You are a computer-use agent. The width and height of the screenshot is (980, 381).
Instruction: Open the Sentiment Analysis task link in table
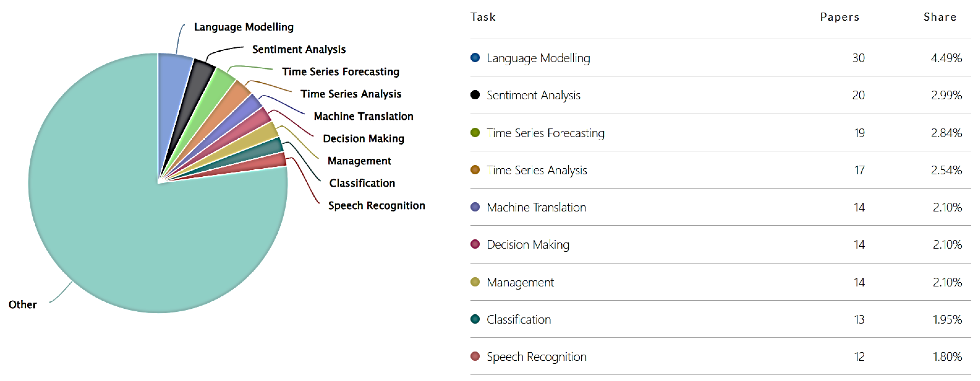[533, 95]
